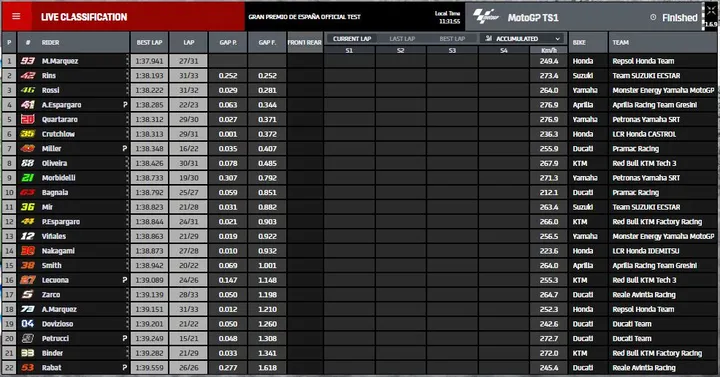The height and width of the screenshot is (377, 720).
Task: Click the 88 Oliveira number badge
Action: pyautogui.click(x=28, y=163)
